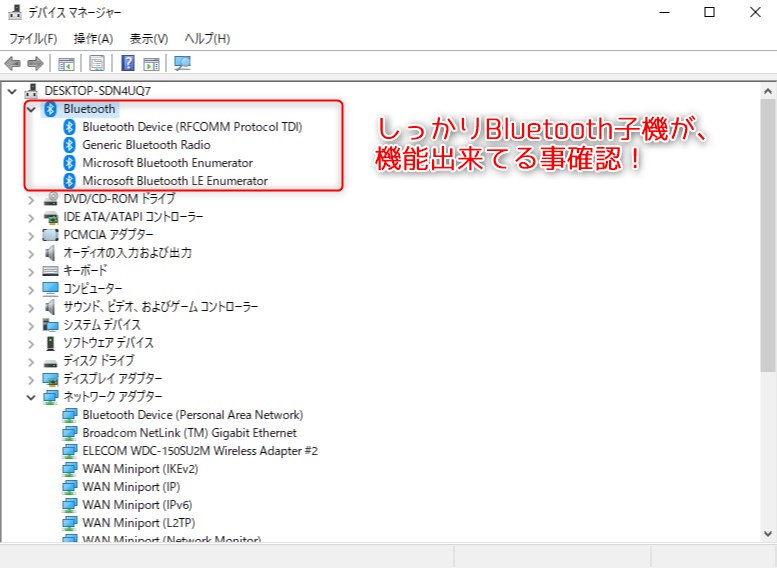Screen dimensions: 777x568
Task: Select Bluetooth Device (RFCOMM Protocol TDI) text
Action: 192,127
